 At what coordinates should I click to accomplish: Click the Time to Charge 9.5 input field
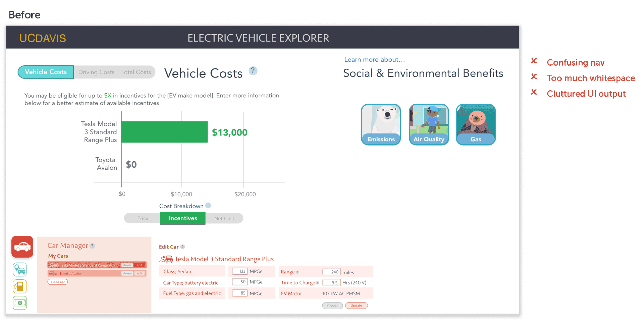(331, 282)
